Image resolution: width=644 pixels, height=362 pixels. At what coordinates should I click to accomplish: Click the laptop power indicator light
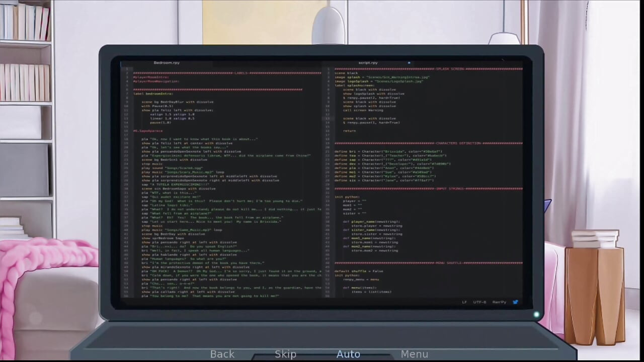click(x=536, y=315)
